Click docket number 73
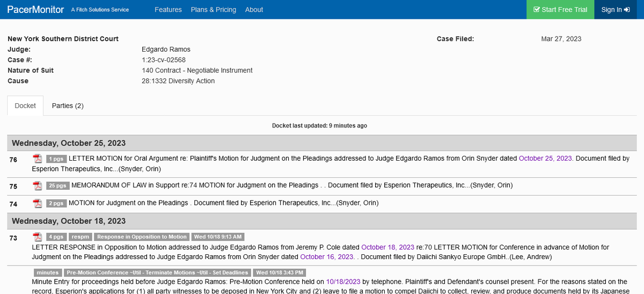644x294 pixels. 13,238
